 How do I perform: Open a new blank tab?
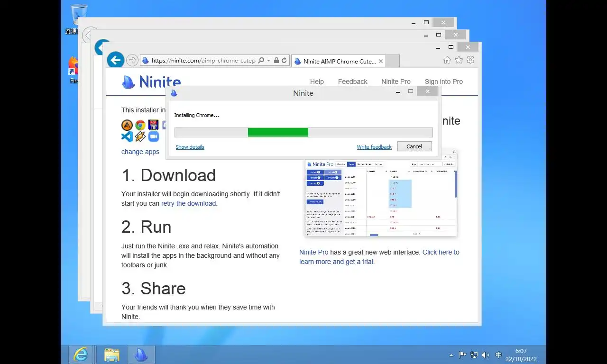point(393,61)
